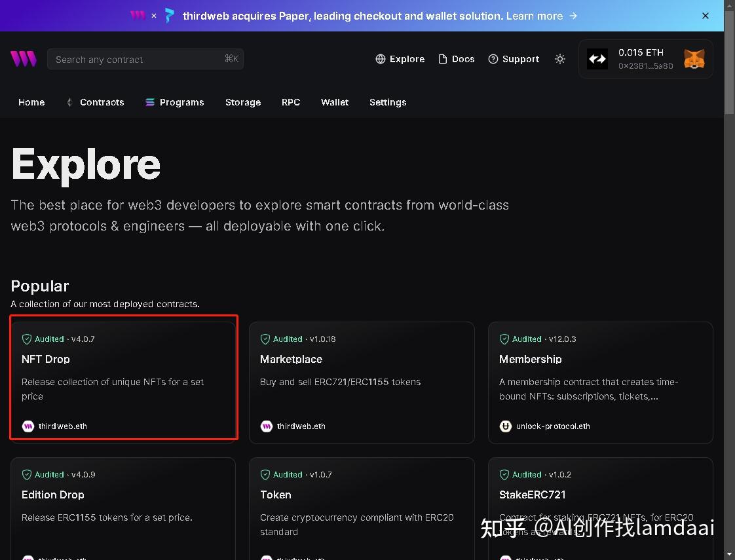Open the MetaMask fox wallet icon
Viewport: 735px width, 560px height.
tap(694, 58)
